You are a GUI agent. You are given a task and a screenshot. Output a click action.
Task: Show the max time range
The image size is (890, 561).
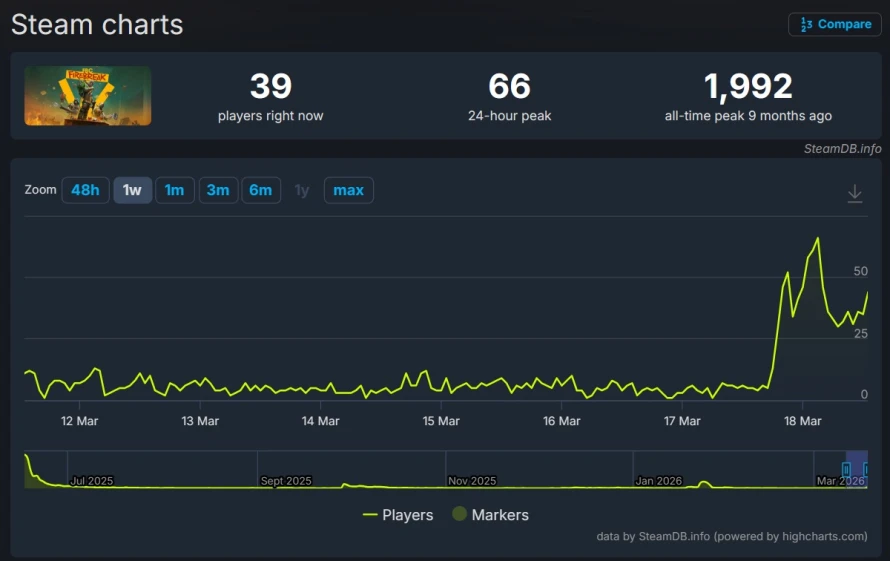(x=349, y=190)
